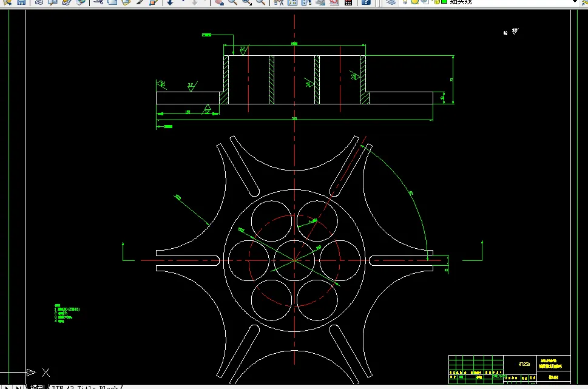Open the Markup Set Manager icon
This screenshot has height=389, width=588.
tap(334, 2)
